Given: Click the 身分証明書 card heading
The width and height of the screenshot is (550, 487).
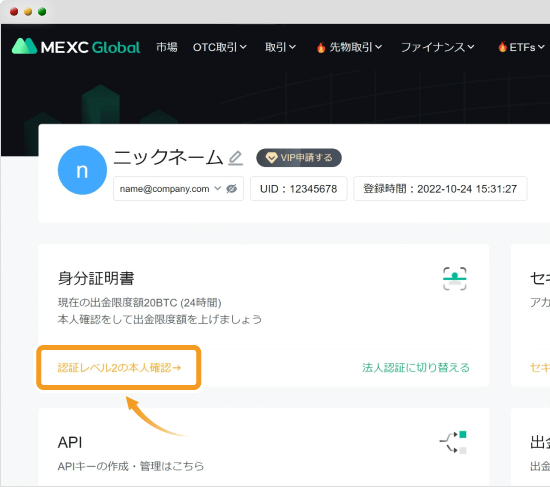Looking at the screenshot, I should (x=96, y=278).
